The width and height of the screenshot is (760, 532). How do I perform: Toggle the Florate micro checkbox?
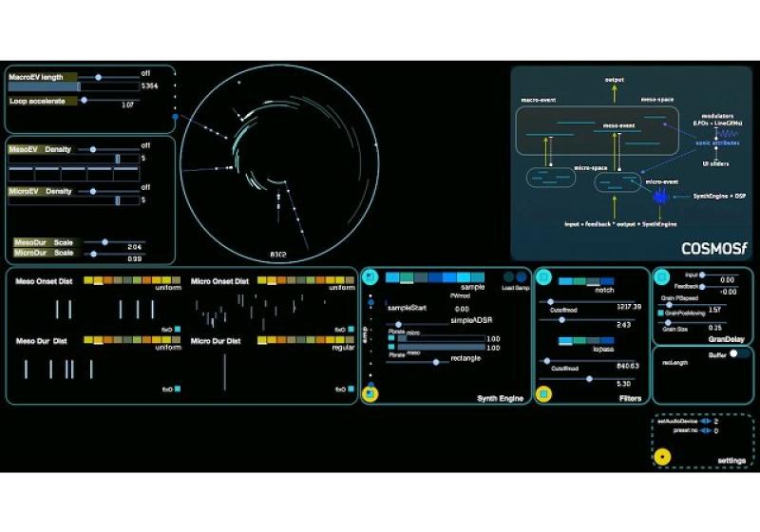391,338
